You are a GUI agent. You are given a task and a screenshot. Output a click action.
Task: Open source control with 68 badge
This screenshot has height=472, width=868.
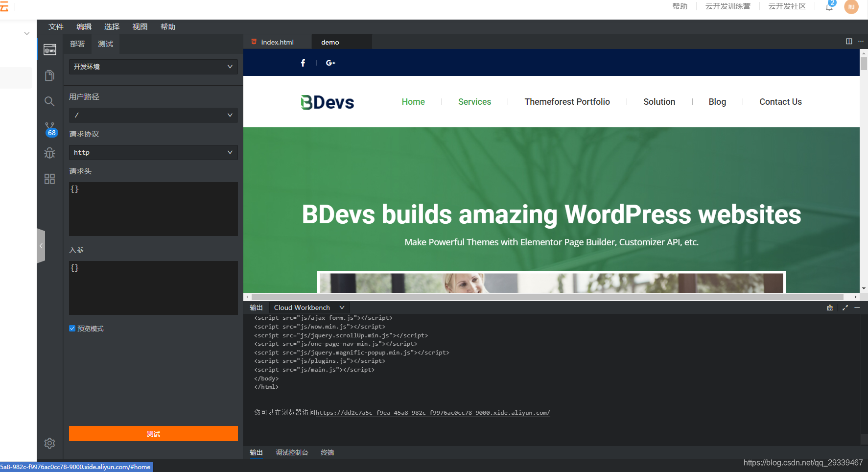(x=50, y=130)
